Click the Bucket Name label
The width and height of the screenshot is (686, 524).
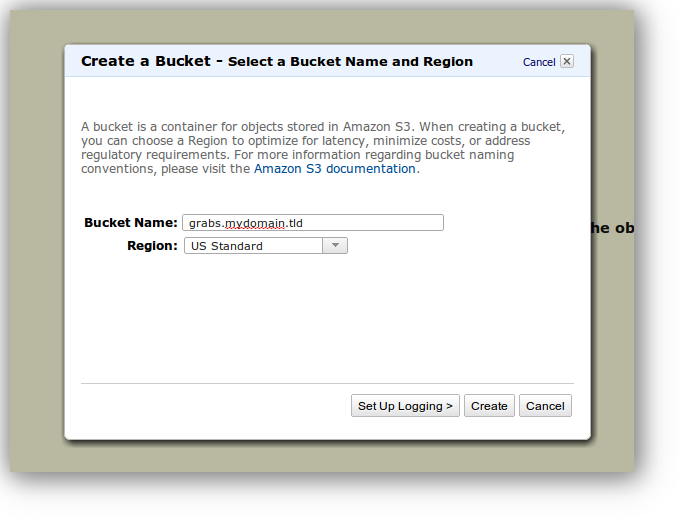coord(130,223)
